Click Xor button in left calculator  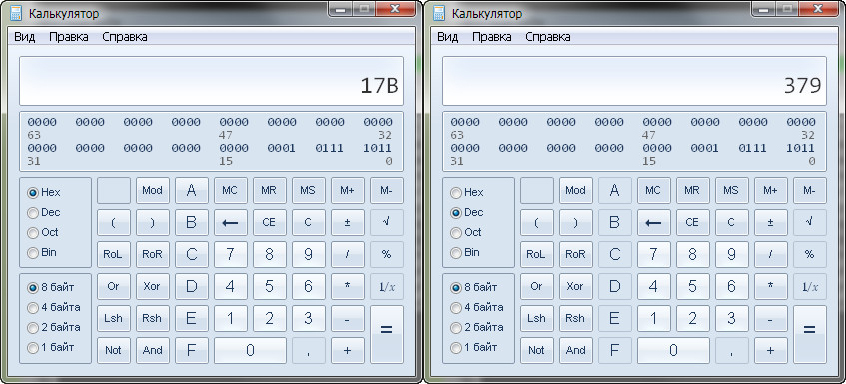pyautogui.click(x=153, y=286)
